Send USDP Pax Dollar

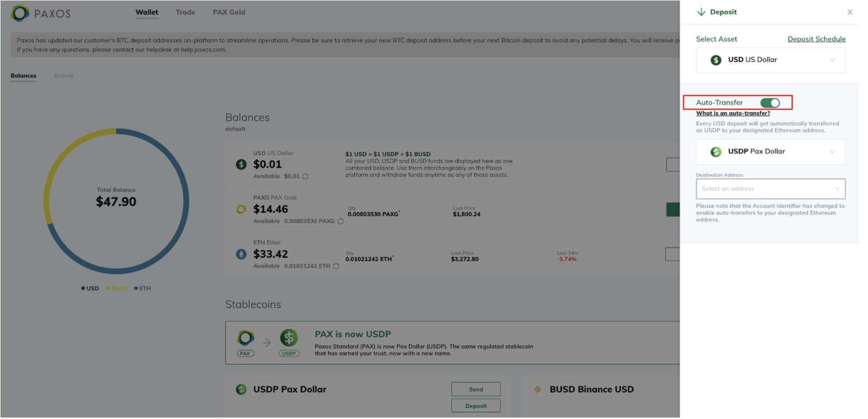coord(476,390)
